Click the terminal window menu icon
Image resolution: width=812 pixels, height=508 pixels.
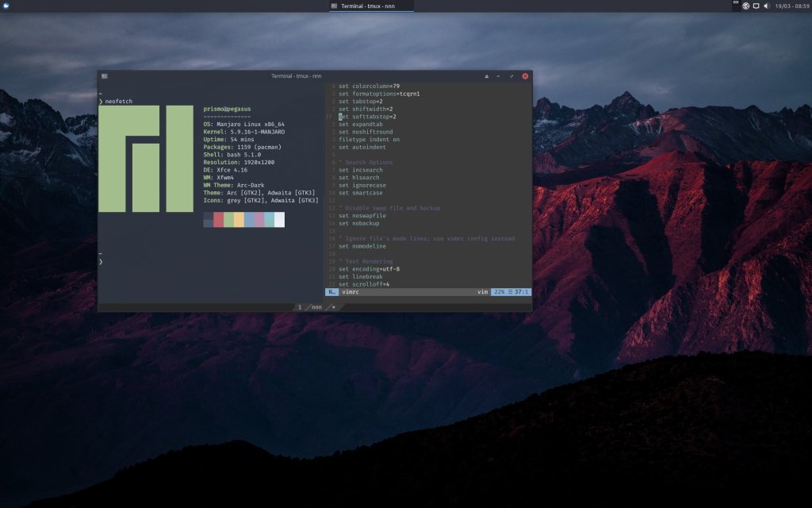pos(104,76)
